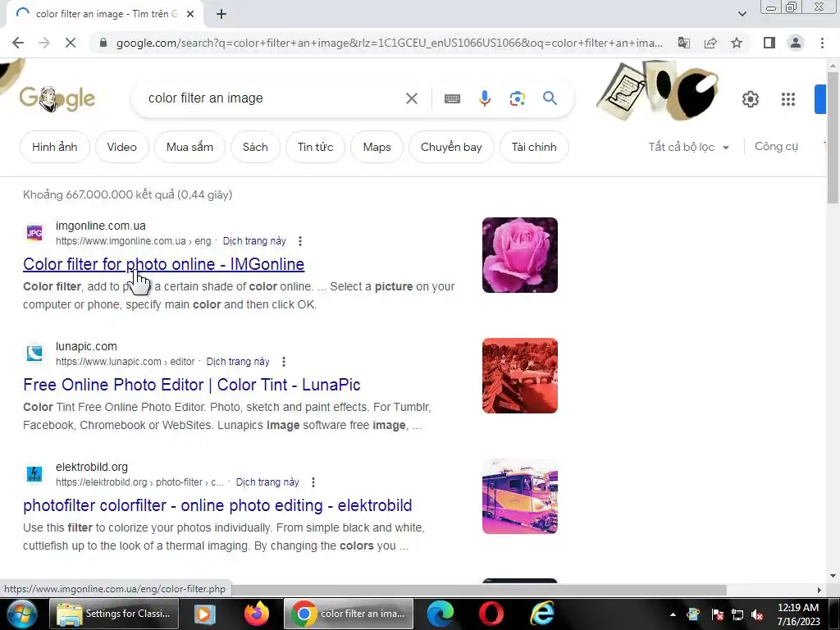Open the tab search dropdown arrow
Viewport: 840px width, 630px height.
point(742,14)
